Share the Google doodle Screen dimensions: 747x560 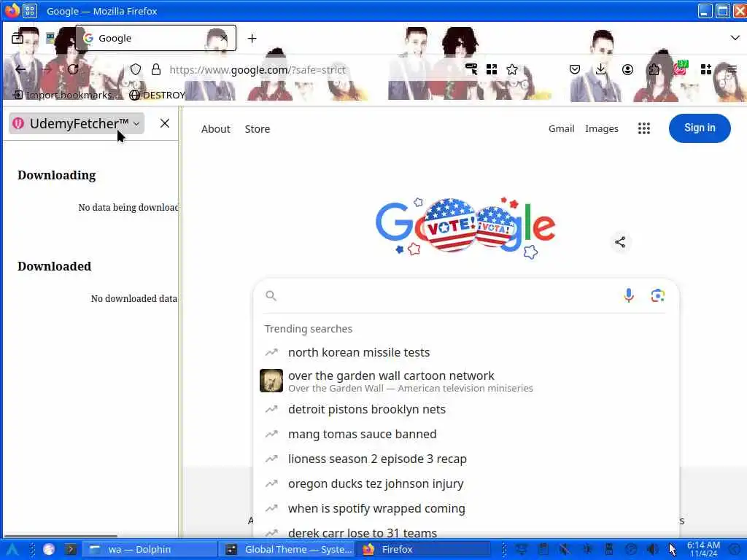coord(620,242)
